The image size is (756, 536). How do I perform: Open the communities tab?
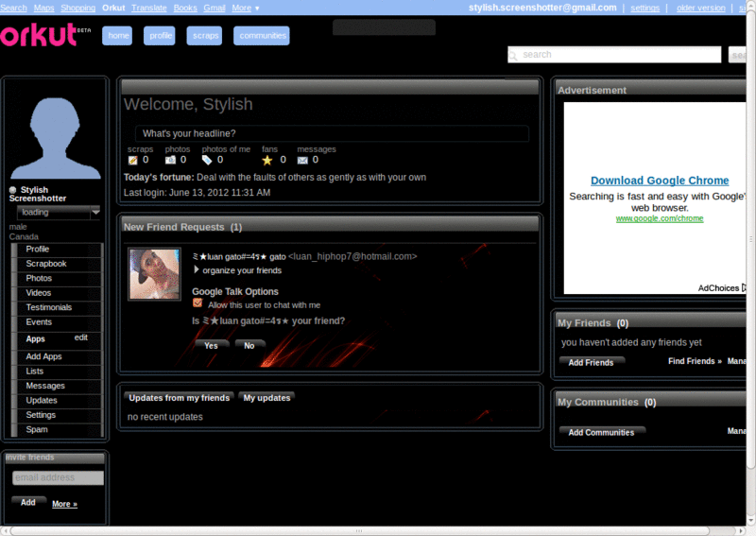point(262,36)
